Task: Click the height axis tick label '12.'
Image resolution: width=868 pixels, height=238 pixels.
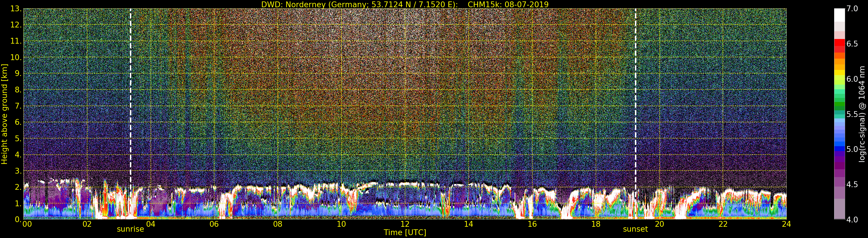Action: click(16, 25)
